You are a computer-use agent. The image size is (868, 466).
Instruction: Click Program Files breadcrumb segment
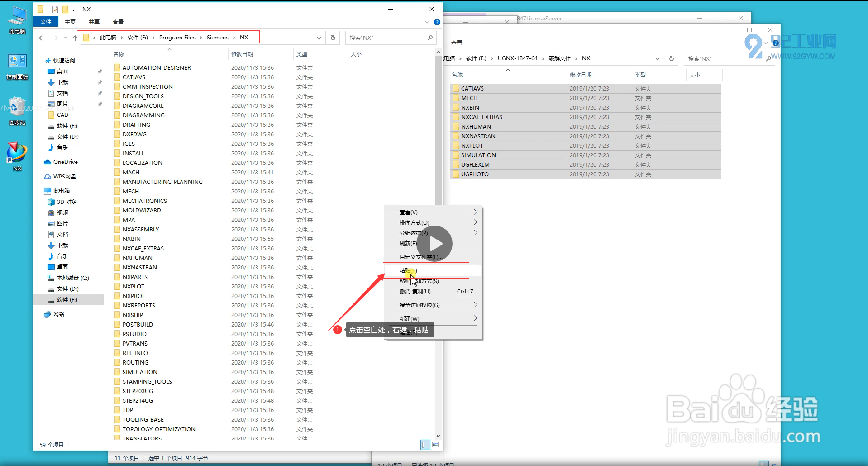coord(177,38)
